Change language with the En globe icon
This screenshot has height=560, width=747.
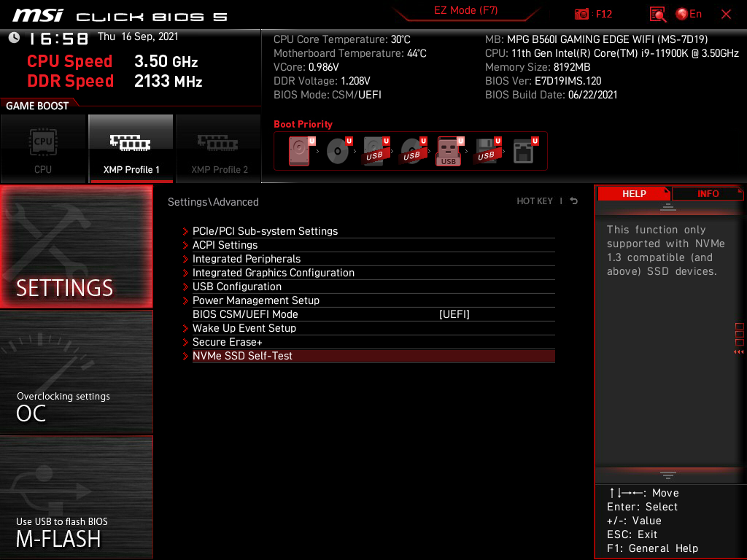[x=689, y=15]
